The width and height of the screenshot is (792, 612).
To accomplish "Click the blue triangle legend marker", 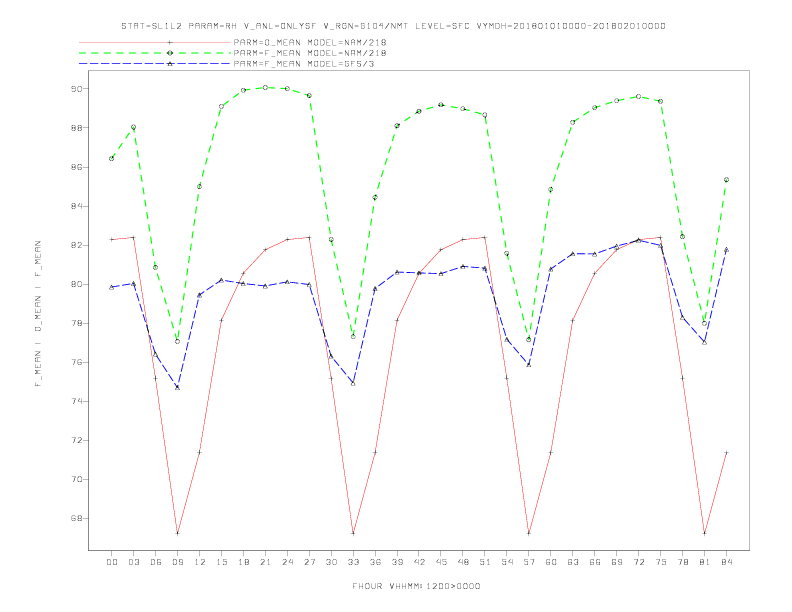I will click(170, 64).
